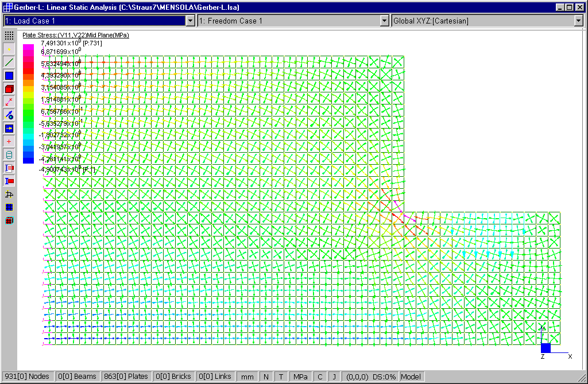Screen dimensions: 588x384
Task: Click the '863[0] Plates' status bar entry
Action: pos(126,377)
